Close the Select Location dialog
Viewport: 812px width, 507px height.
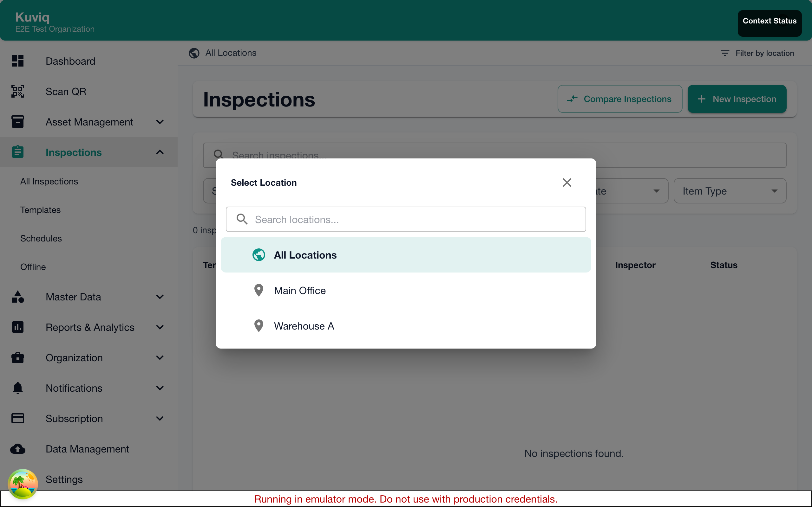566,182
